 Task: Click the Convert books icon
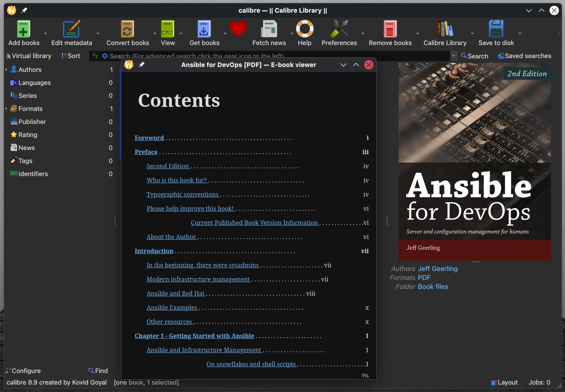coord(127,29)
